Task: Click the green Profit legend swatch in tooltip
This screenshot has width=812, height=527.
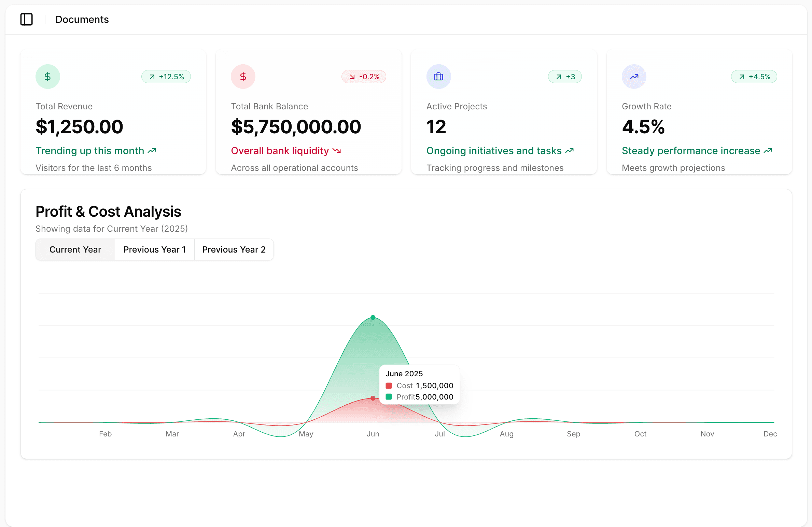Action: tap(389, 397)
